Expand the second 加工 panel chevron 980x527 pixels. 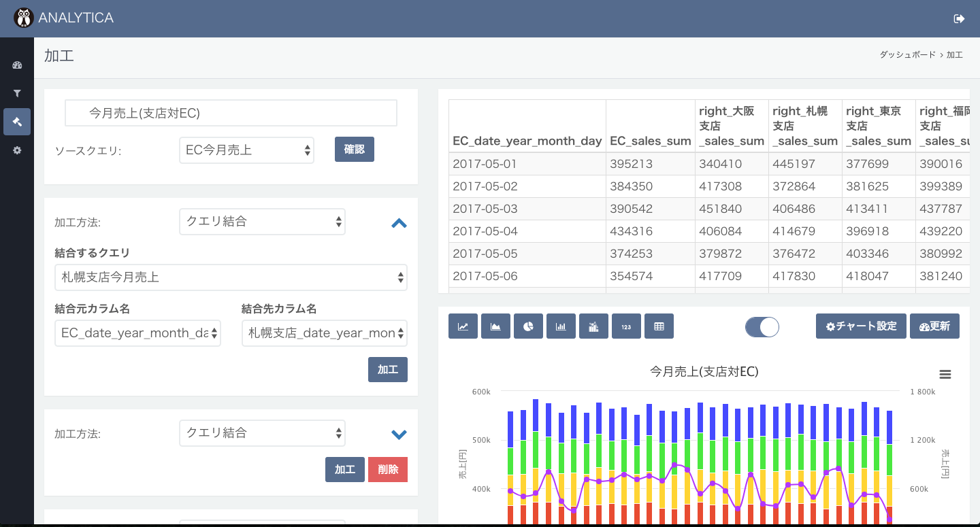coord(399,435)
